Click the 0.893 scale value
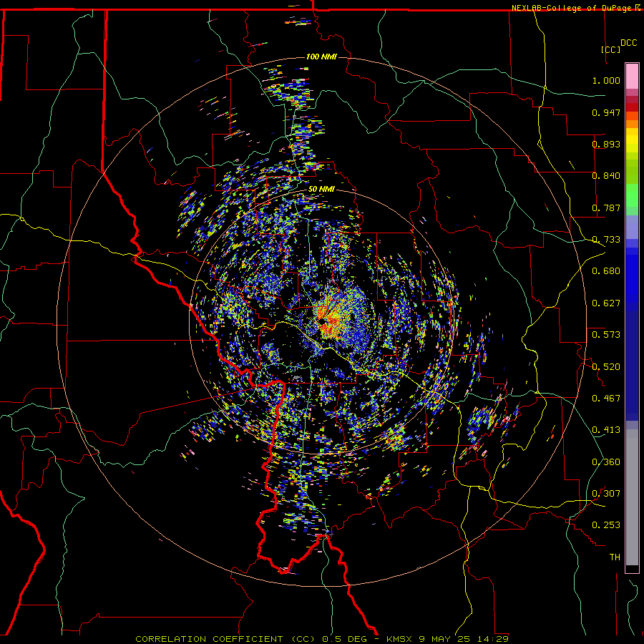The image size is (644, 644). tap(606, 144)
